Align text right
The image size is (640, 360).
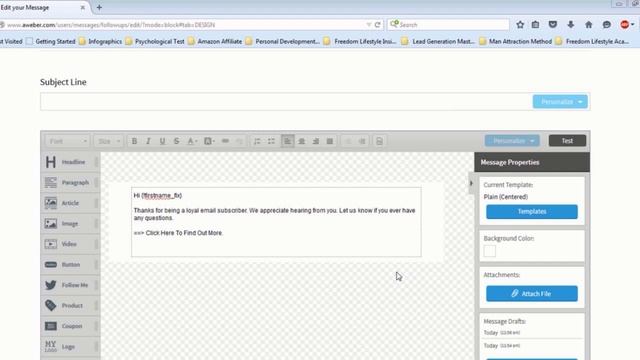tap(316, 141)
